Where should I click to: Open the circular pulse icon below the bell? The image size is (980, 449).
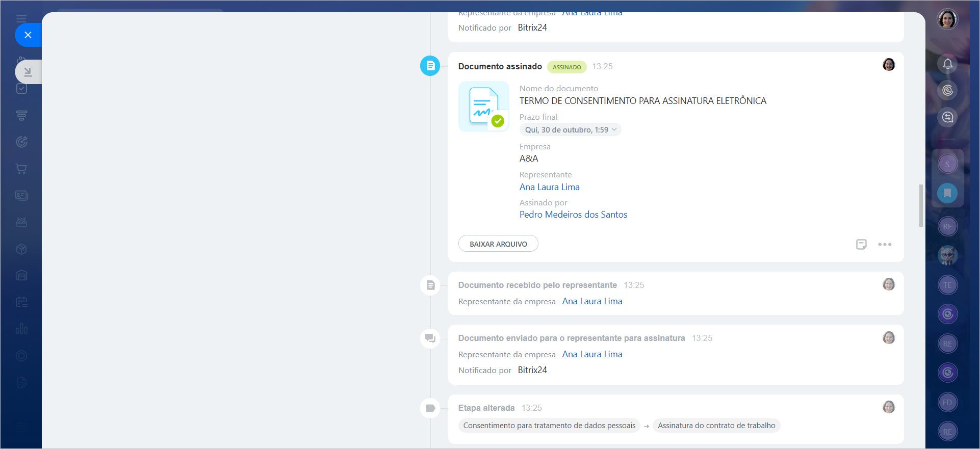coord(947,90)
